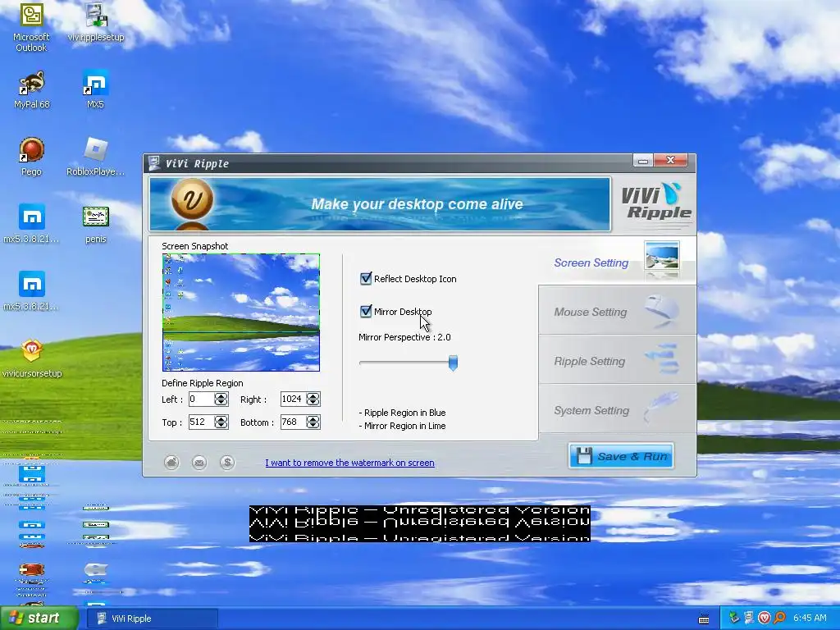Click the '- Mirror Region in Lime' text

402,426
